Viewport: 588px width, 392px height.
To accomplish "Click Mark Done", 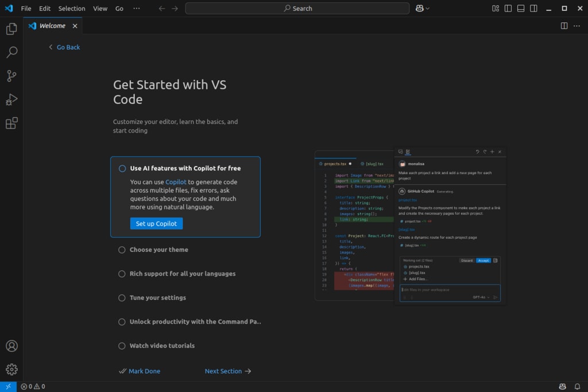I will pyautogui.click(x=140, y=371).
